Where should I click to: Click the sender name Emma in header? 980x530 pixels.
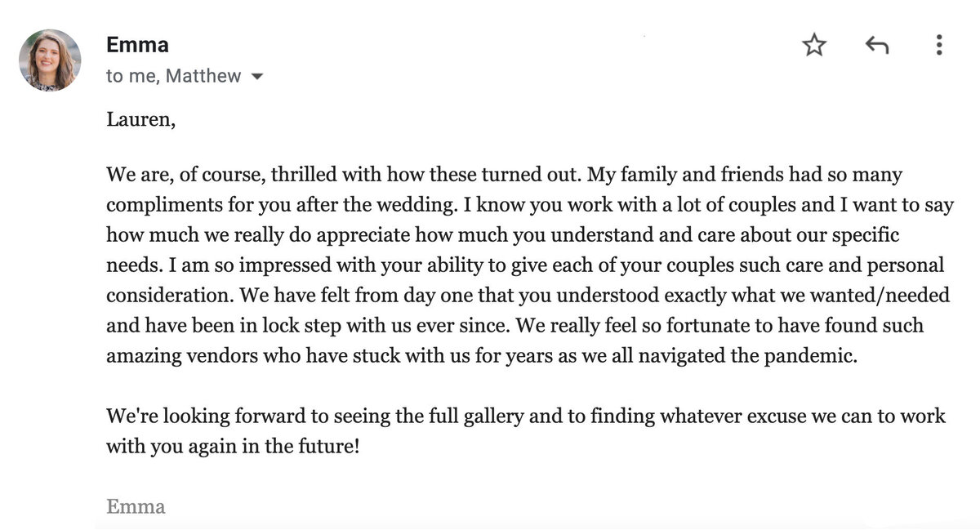point(137,45)
